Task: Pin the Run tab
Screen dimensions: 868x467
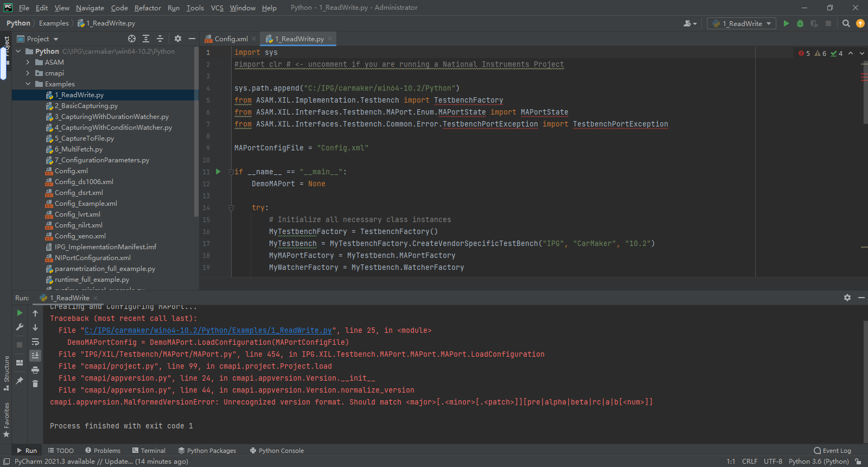Action: (20, 381)
